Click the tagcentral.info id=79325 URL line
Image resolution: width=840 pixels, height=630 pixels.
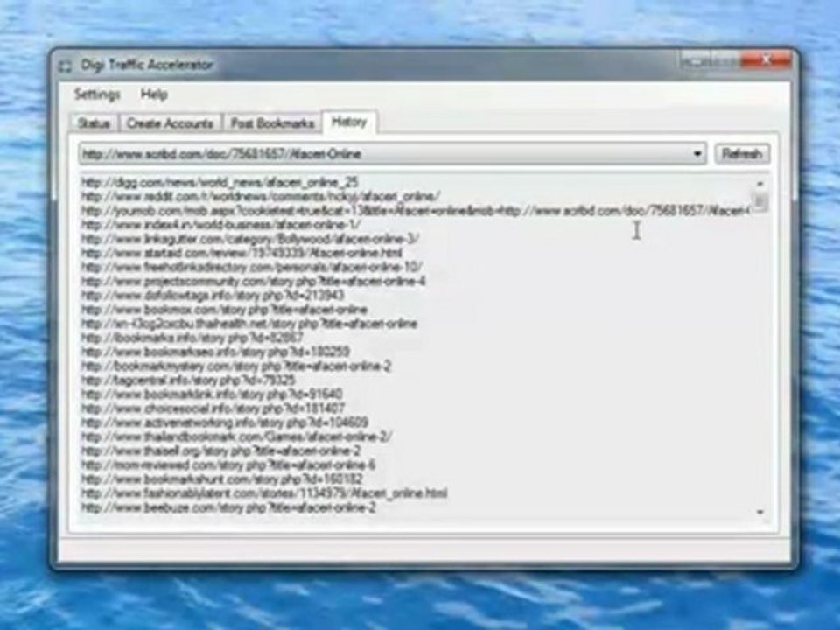189,381
